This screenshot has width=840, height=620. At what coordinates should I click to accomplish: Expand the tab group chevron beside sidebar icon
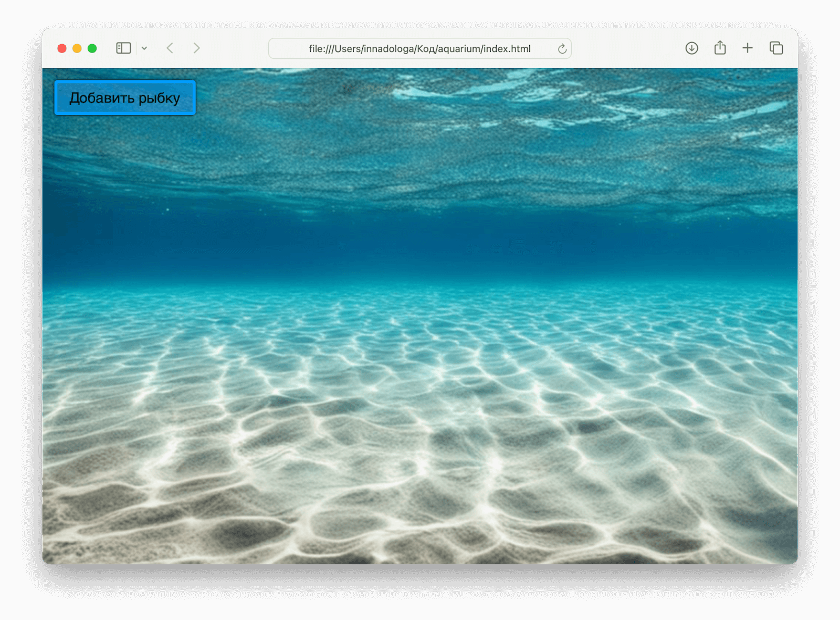click(144, 48)
